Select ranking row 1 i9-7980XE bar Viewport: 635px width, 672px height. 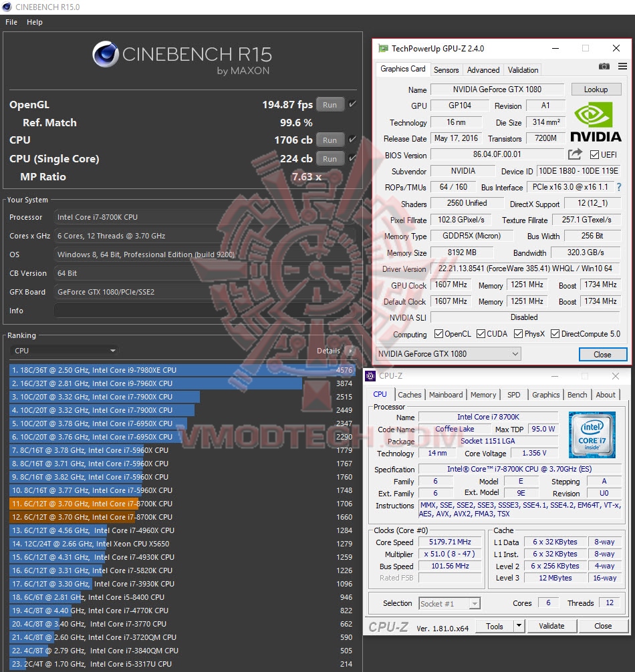[182, 370]
